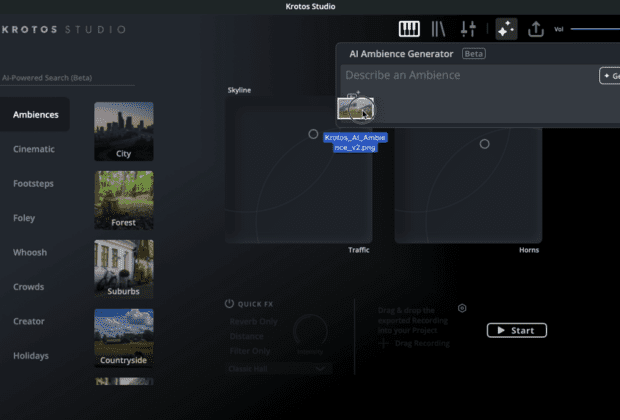Click the Start recording button
The width and height of the screenshot is (620, 420).
(517, 330)
